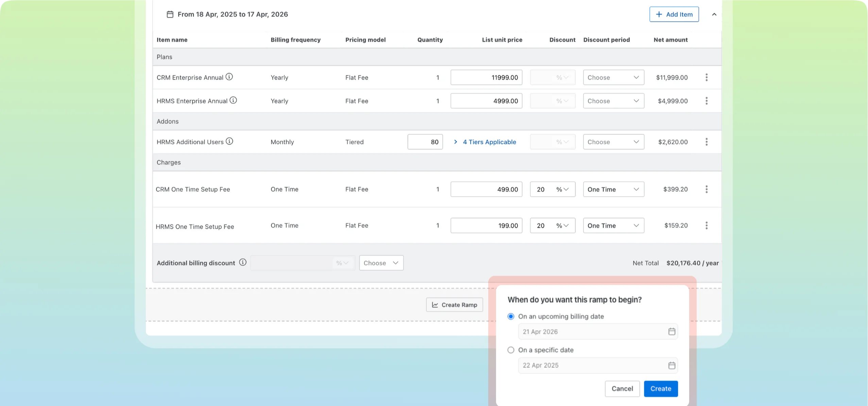Viewport: 868px width, 406px height.
Task: Click info icon beside HRMS Enterprise Annual
Action: tap(233, 100)
